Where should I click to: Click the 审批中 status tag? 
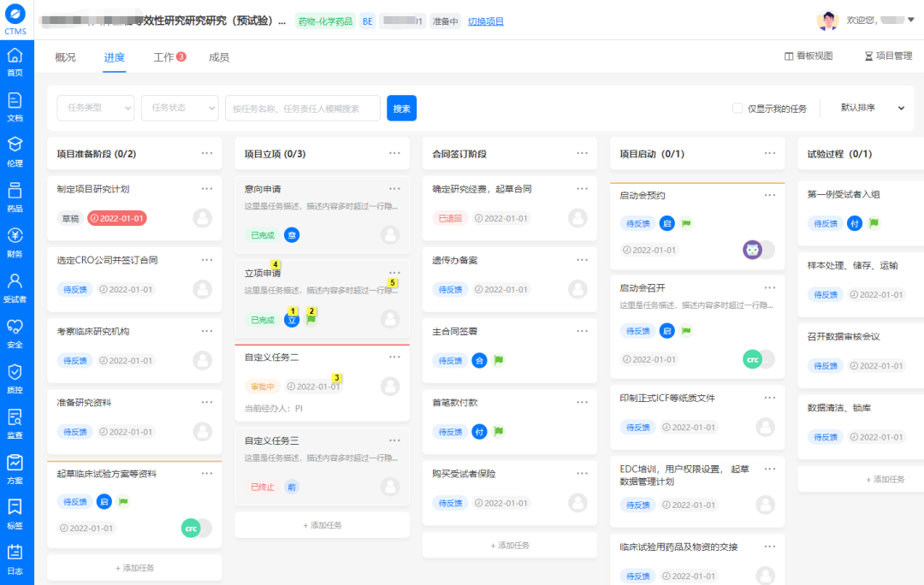(x=263, y=387)
